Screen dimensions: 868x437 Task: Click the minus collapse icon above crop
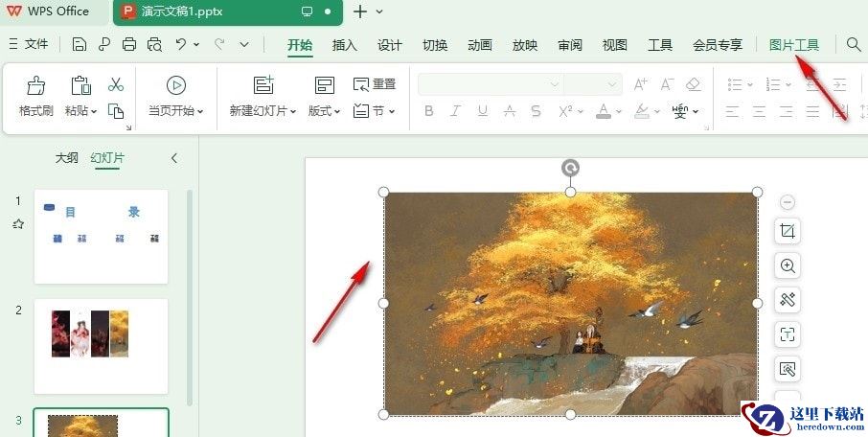(788, 202)
